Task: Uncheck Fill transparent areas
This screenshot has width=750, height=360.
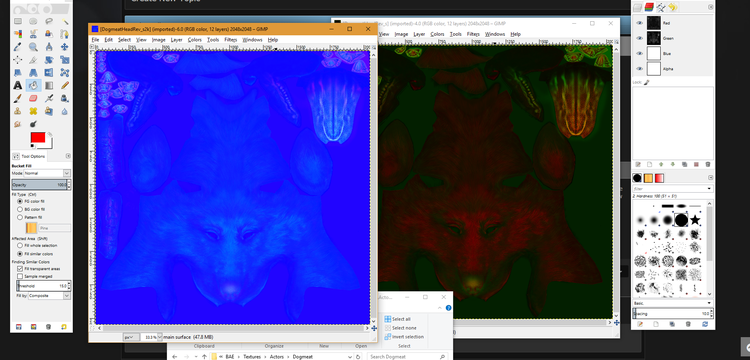Action: [x=20, y=269]
